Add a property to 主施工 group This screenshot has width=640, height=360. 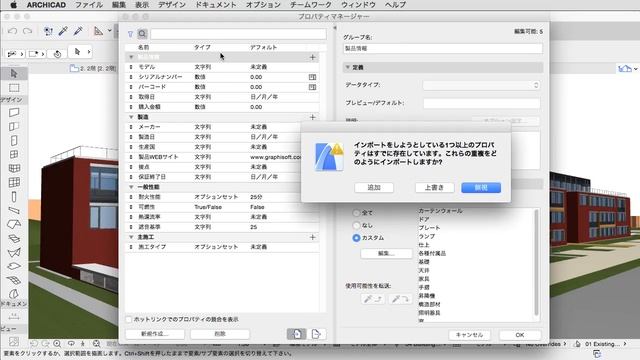pyautogui.click(x=313, y=237)
